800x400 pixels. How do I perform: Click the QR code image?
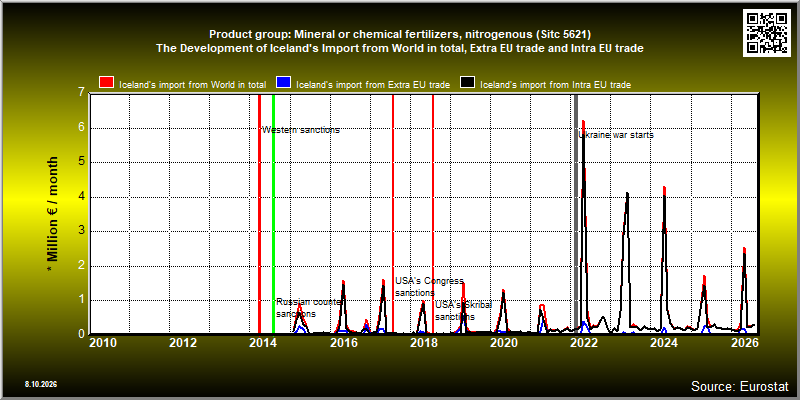[x=766, y=32]
